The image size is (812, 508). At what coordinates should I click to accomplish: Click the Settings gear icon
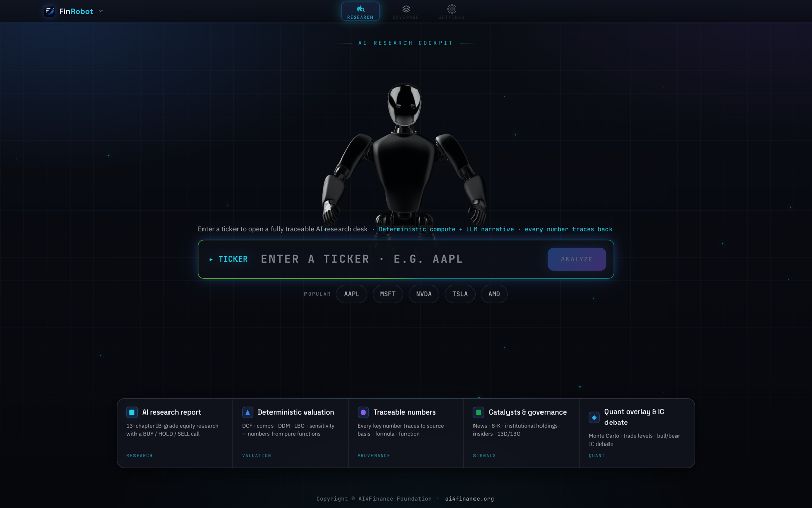click(451, 9)
